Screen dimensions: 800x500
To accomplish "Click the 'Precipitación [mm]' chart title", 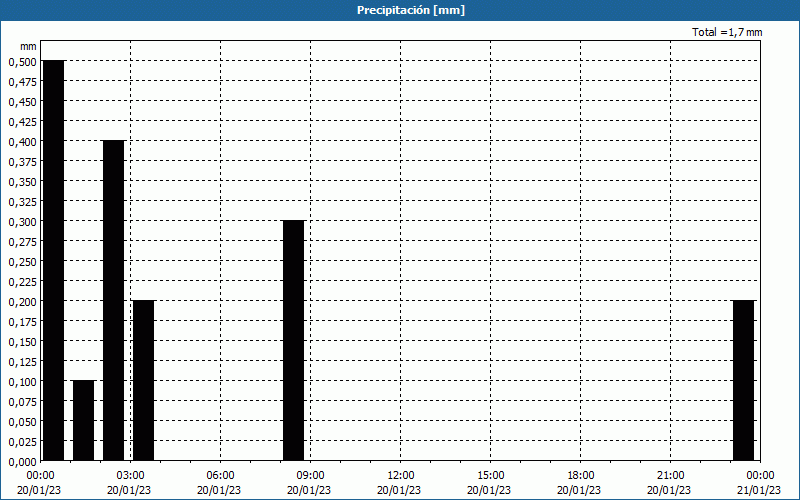I will [x=411, y=10].
